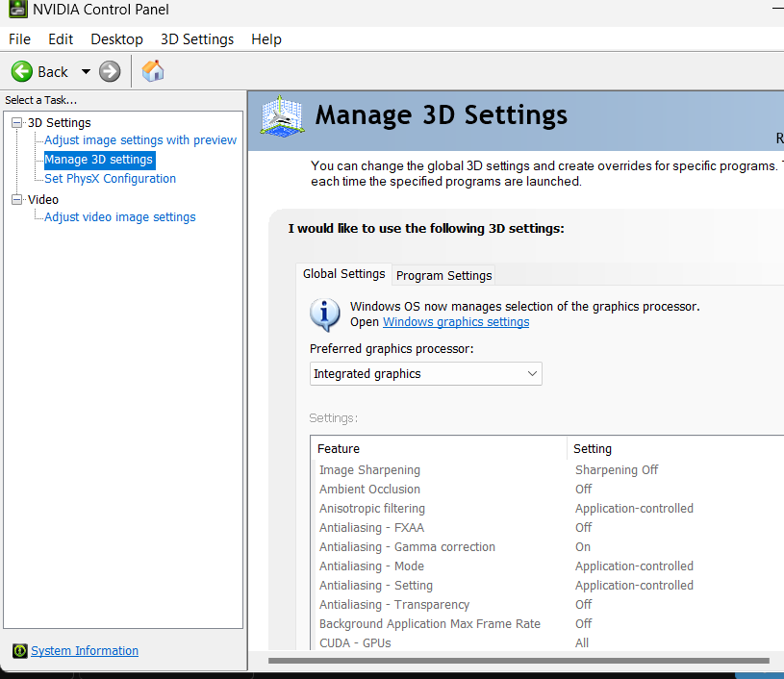Image resolution: width=784 pixels, height=679 pixels.
Task: Click the On value for Gamma correction
Action: click(583, 547)
